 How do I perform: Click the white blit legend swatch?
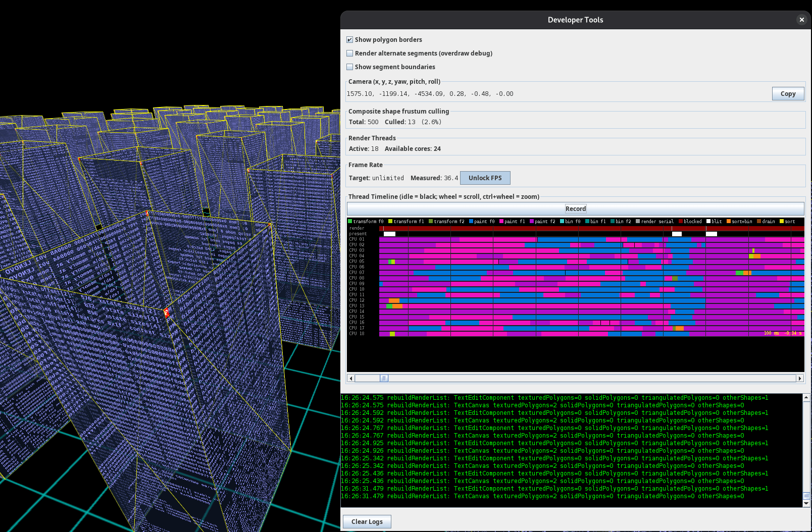click(708, 221)
